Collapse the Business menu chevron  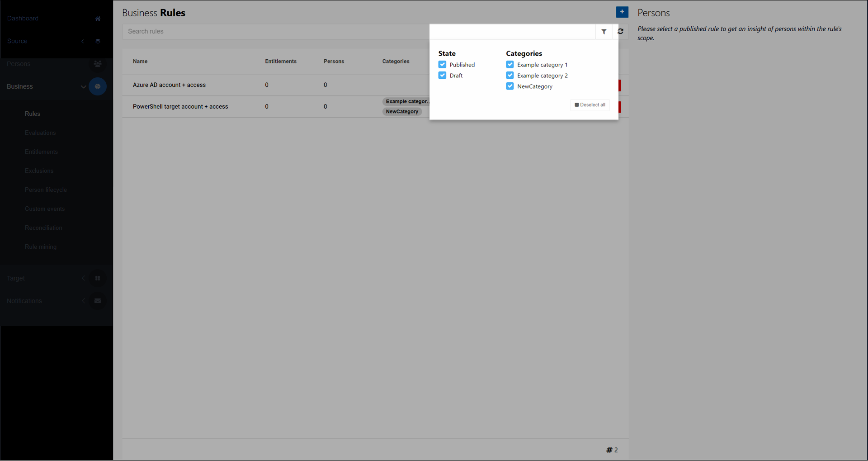pyautogui.click(x=83, y=87)
